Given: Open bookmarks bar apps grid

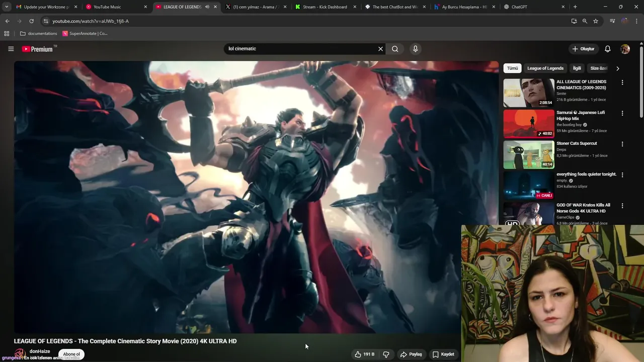Looking at the screenshot, I should click(7, 34).
